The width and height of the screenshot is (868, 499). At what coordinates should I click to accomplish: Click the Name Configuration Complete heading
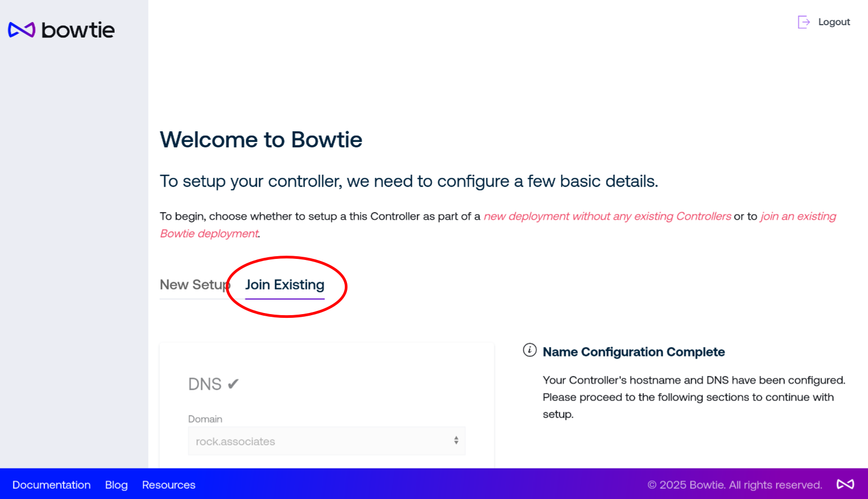point(634,352)
